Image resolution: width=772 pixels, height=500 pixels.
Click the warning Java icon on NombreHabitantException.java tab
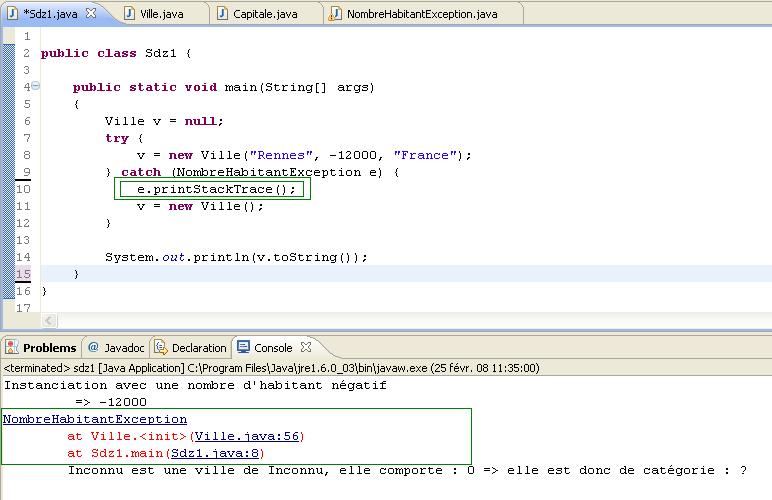(x=335, y=14)
